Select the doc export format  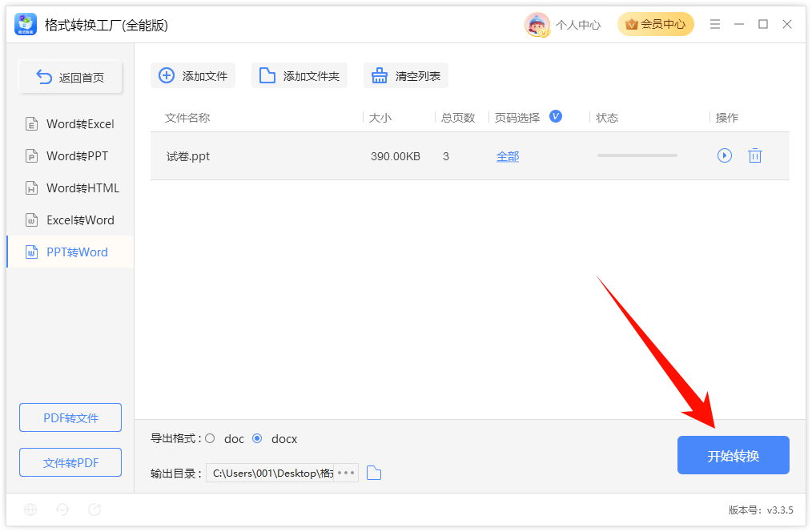coord(210,439)
